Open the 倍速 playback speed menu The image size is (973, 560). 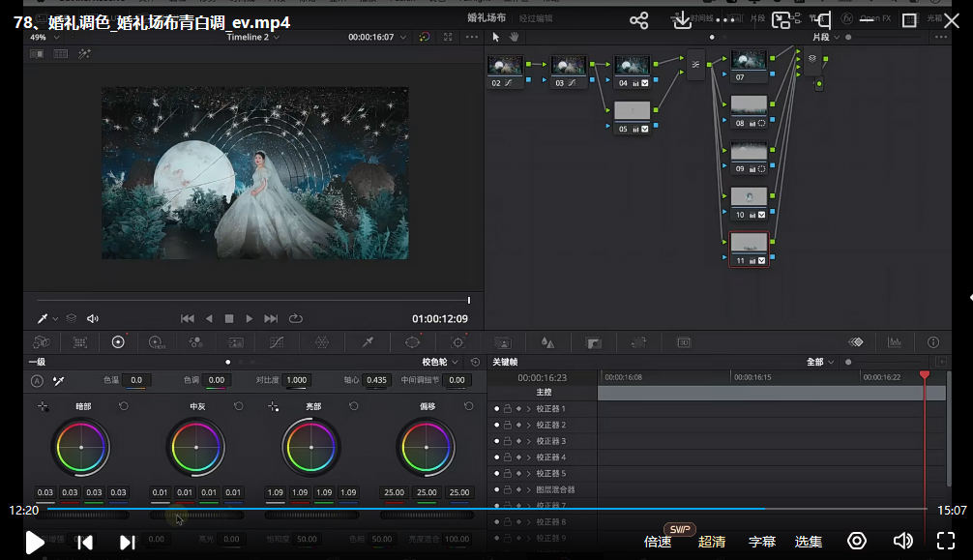tap(658, 542)
